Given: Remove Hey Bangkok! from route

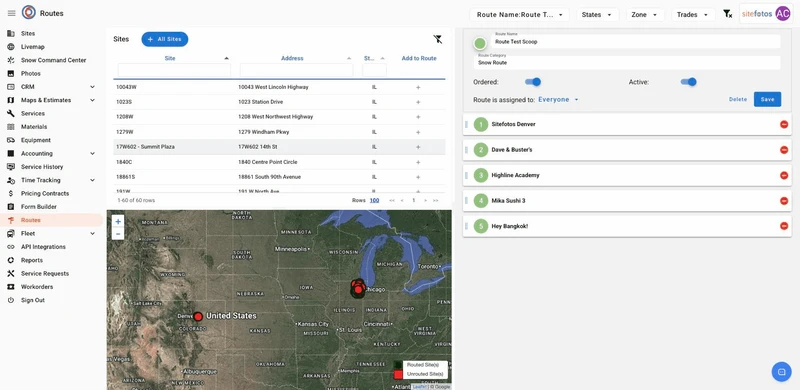Looking at the screenshot, I should point(784,226).
